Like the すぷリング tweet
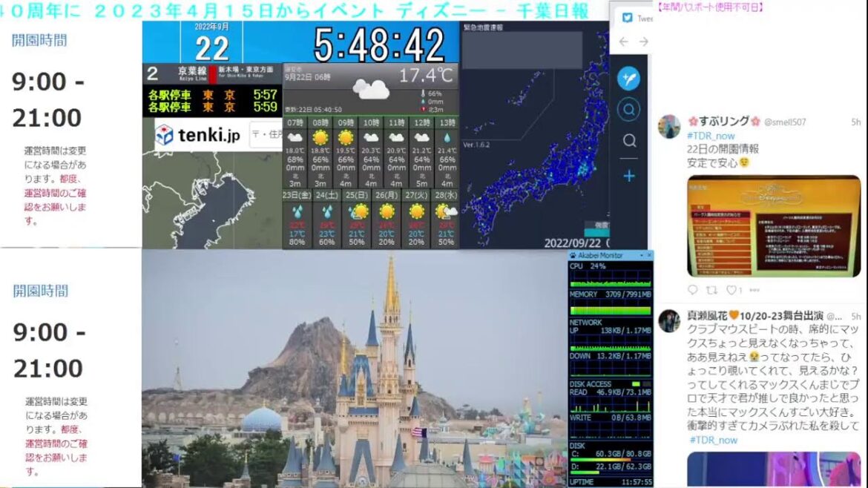868x488 pixels. tap(731, 289)
